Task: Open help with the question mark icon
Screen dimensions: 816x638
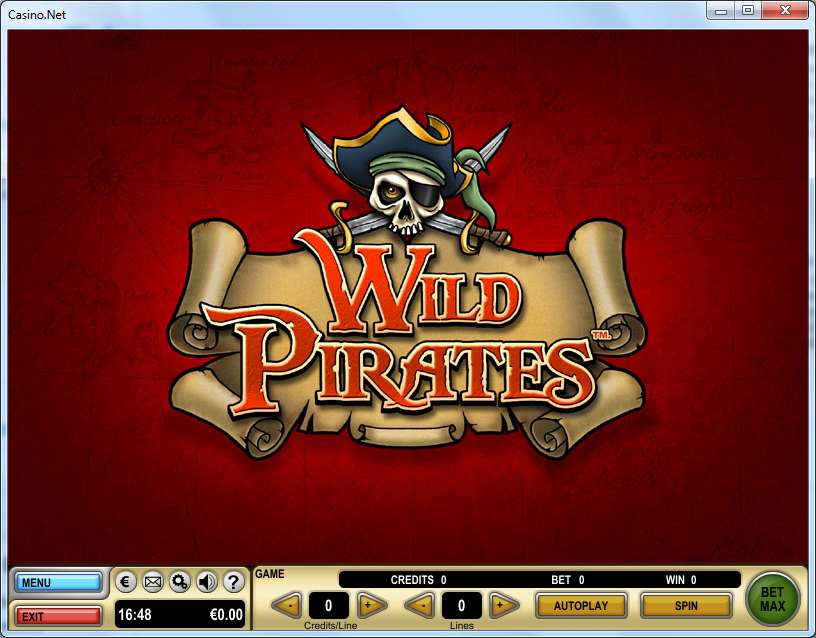Action: pos(234,581)
